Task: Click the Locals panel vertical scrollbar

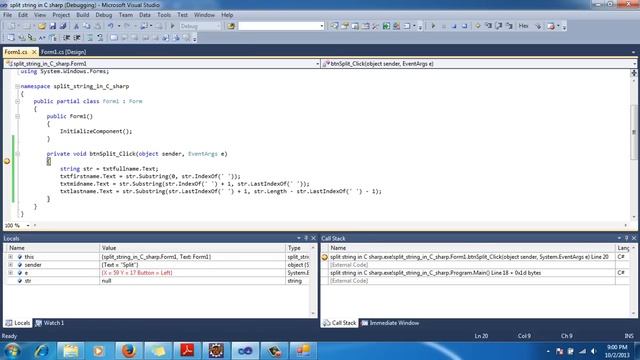Action: [313, 280]
